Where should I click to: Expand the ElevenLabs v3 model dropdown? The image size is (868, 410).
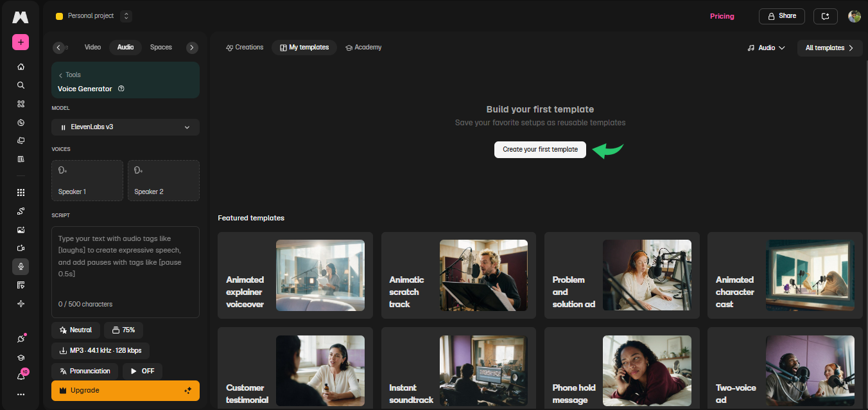[x=125, y=127]
